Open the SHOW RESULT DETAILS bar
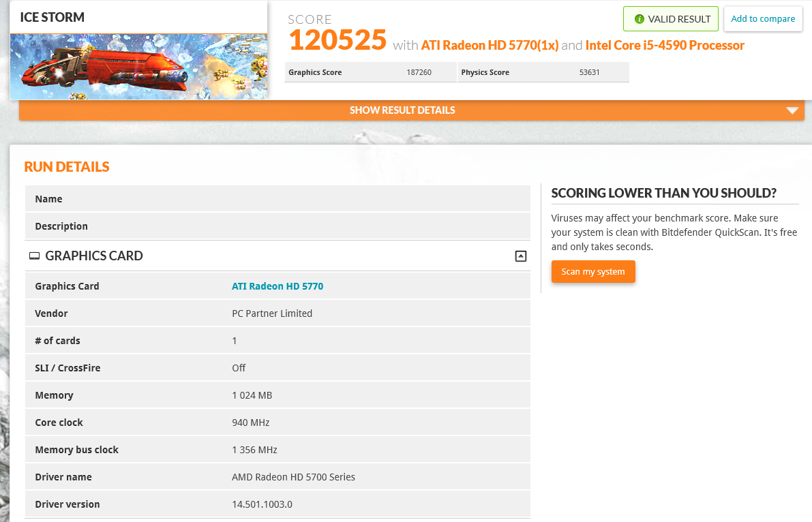Viewport: 812px width, 522px height. (412, 110)
